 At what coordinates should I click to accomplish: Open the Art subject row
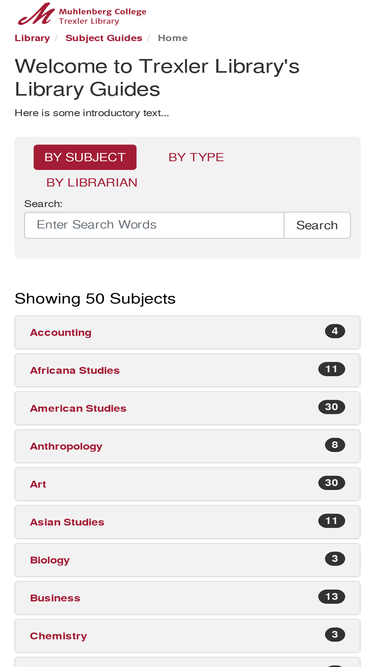tap(188, 484)
